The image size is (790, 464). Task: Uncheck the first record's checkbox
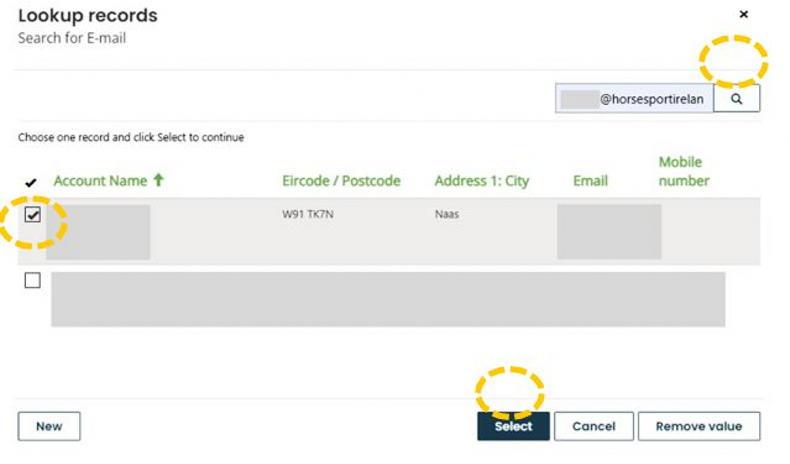point(32,214)
